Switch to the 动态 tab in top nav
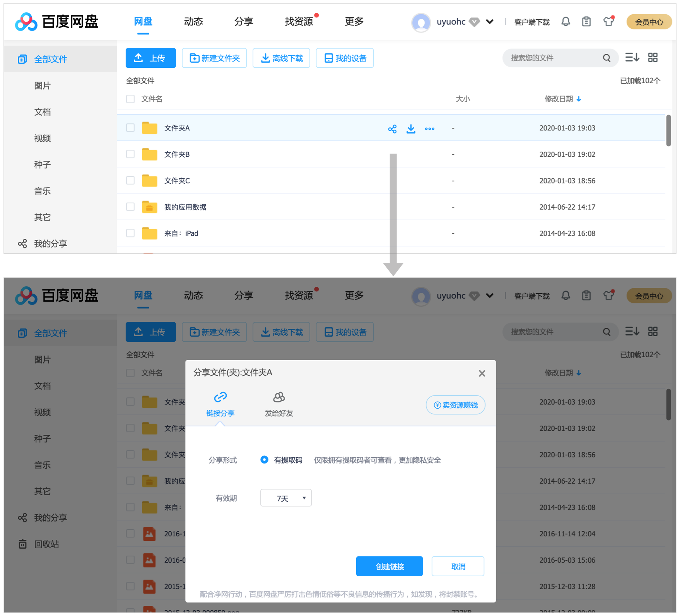Screen dimensions: 680x616 193,22
